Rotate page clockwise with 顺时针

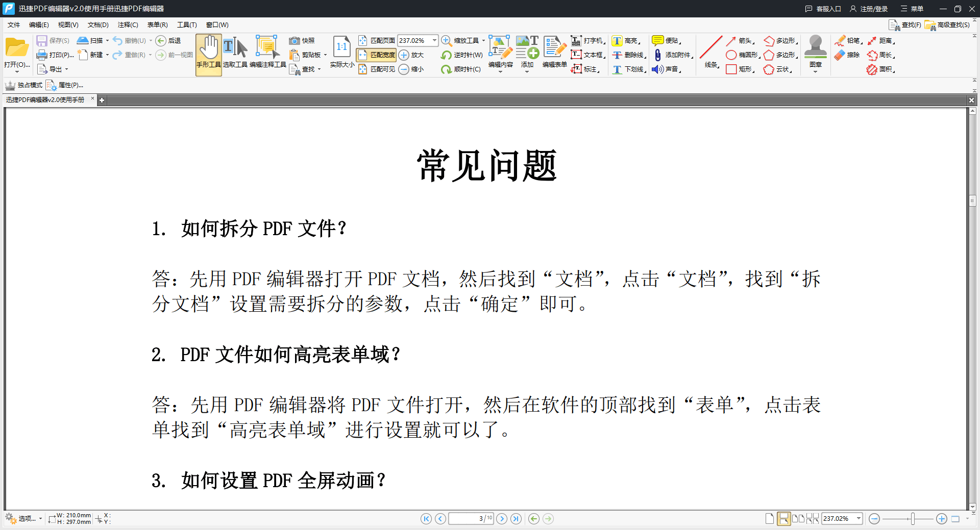click(x=461, y=69)
